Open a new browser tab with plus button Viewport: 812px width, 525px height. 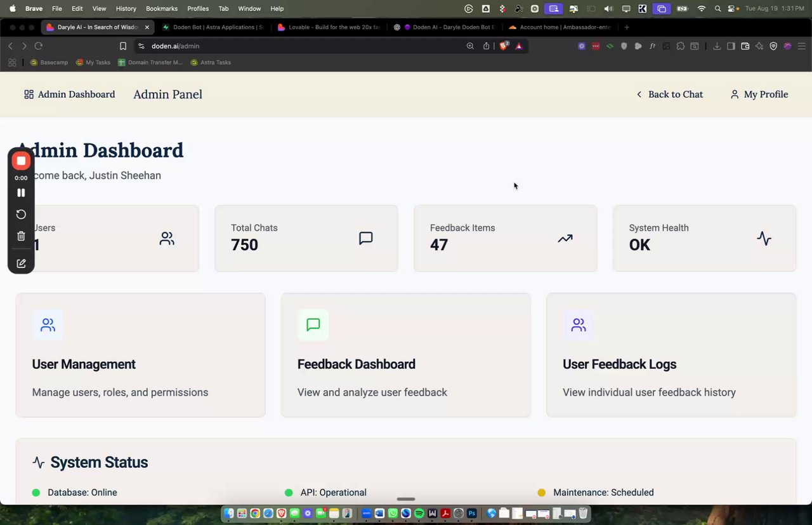pos(627,27)
